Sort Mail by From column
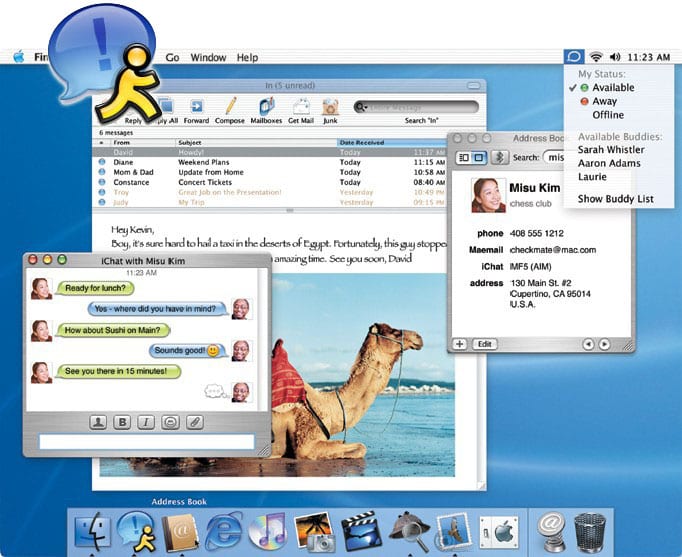Viewport: 682px width, 557px height. (144, 142)
